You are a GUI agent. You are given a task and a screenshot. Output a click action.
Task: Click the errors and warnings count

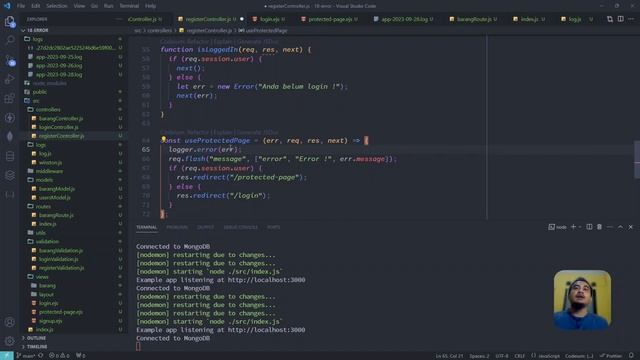59,356
